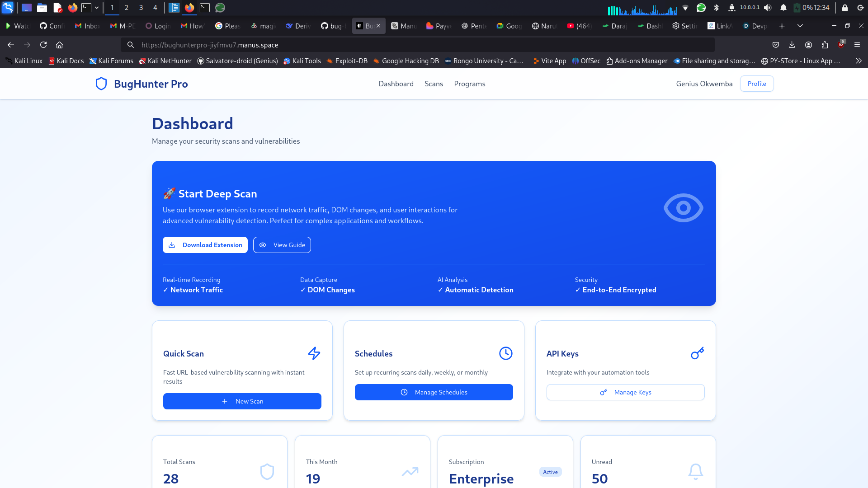
Task: Click the Unread notifications bell icon
Action: point(695,472)
